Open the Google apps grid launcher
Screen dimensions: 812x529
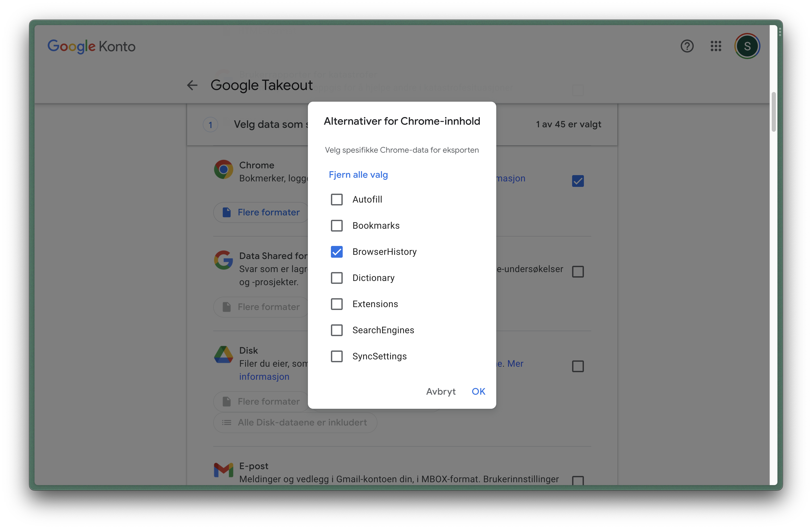point(716,46)
